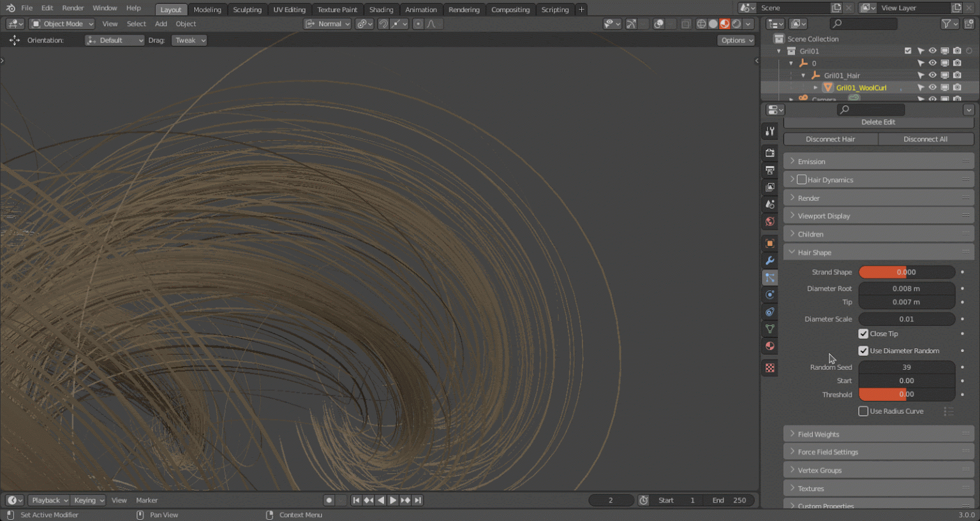Hide Gril01_WoolCurl using its eye toggle
The width and height of the screenshot is (980, 521).
point(932,87)
